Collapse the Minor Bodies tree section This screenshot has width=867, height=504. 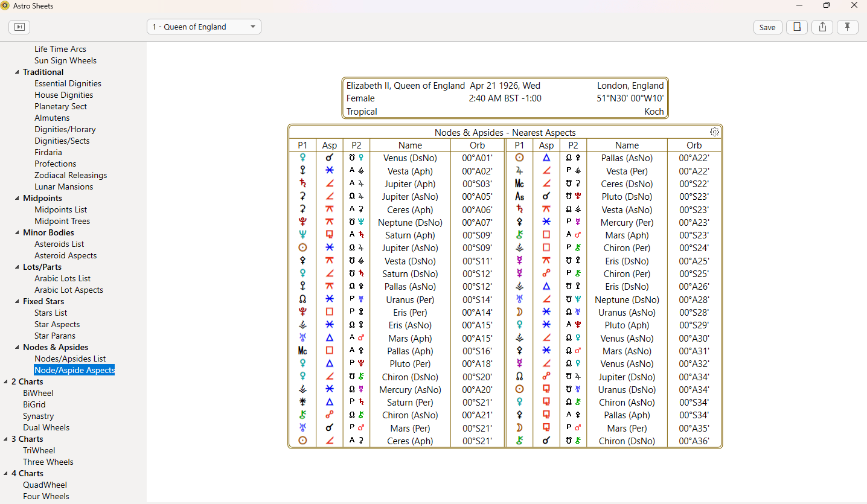[17, 233]
